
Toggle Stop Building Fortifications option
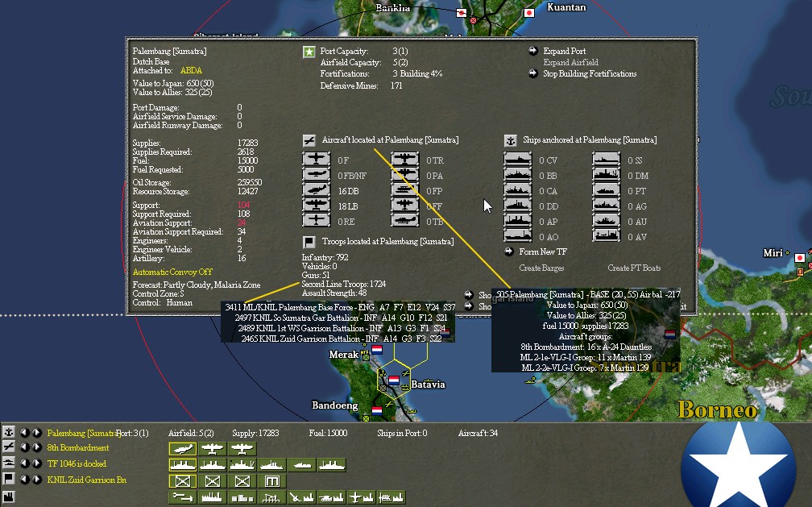[590, 73]
